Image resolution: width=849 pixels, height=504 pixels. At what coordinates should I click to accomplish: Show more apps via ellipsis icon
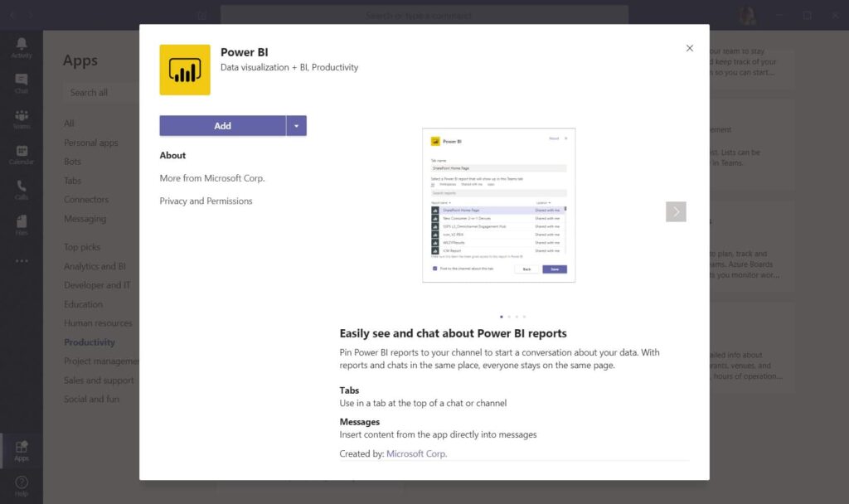(x=21, y=261)
